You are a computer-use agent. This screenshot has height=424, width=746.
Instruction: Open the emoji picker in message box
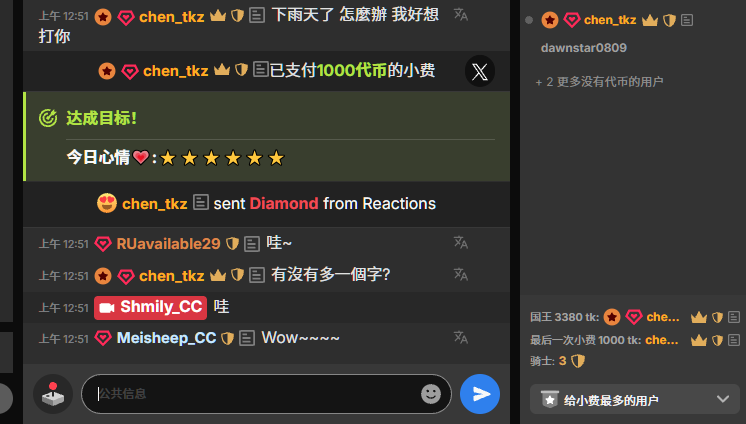pos(431,394)
